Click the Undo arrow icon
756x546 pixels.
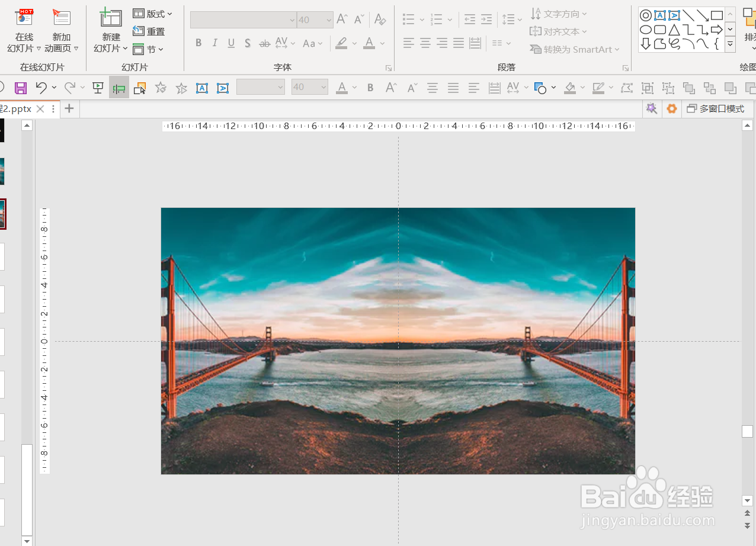41,88
